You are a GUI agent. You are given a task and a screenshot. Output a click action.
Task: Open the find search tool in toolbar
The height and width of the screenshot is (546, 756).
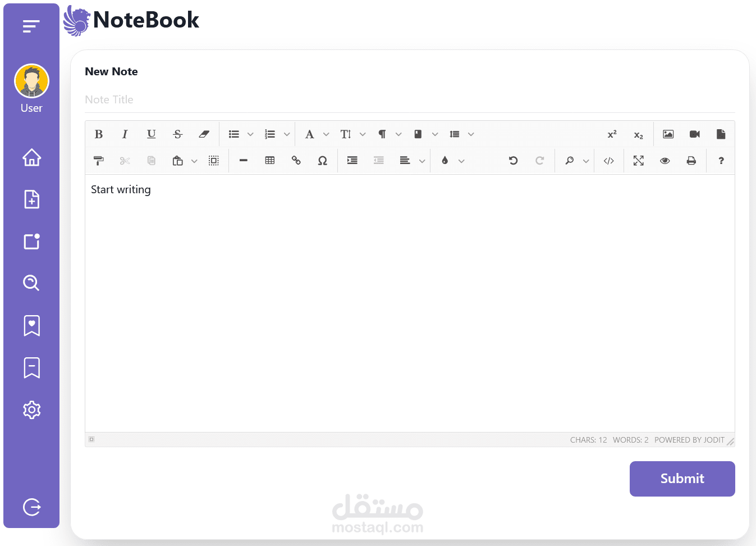(x=570, y=161)
